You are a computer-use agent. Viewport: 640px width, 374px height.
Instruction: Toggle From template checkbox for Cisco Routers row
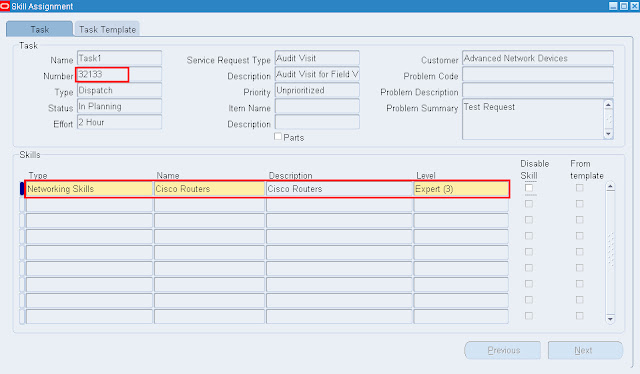click(579, 188)
